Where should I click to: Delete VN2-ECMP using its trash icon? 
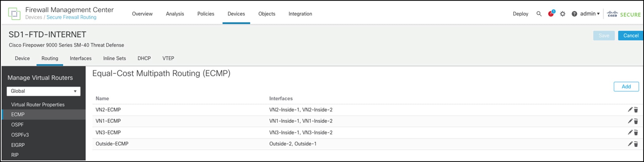click(636, 110)
